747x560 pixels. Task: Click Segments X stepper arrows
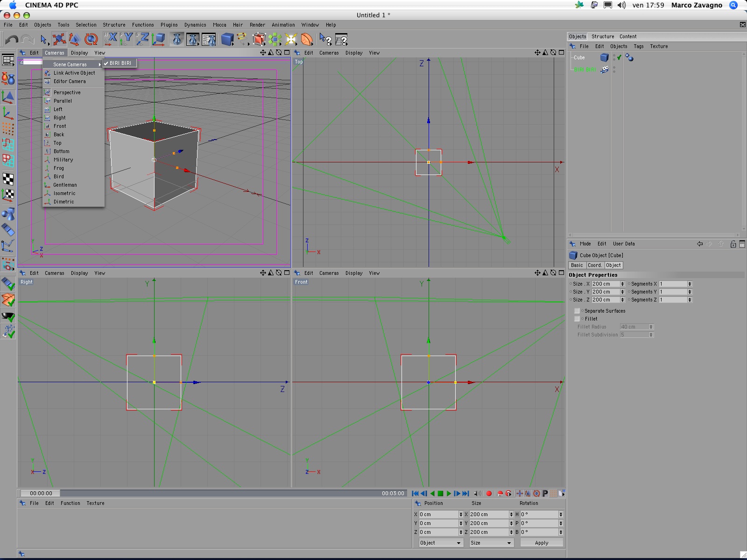click(x=690, y=284)
